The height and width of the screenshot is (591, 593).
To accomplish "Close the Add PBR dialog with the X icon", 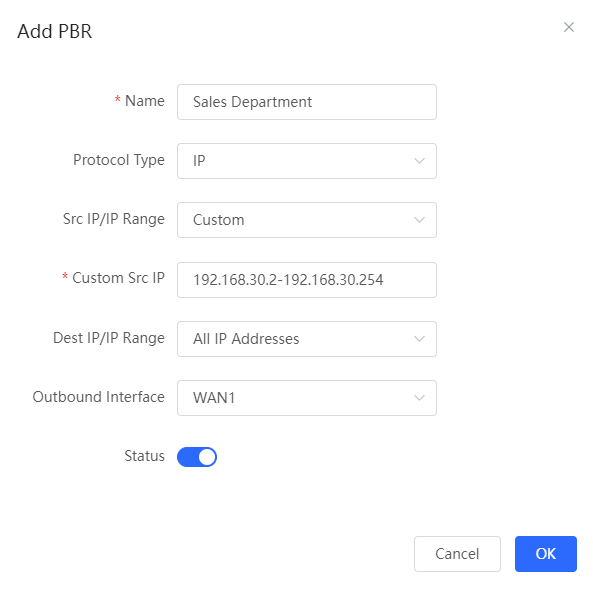I will click(568, 27).
